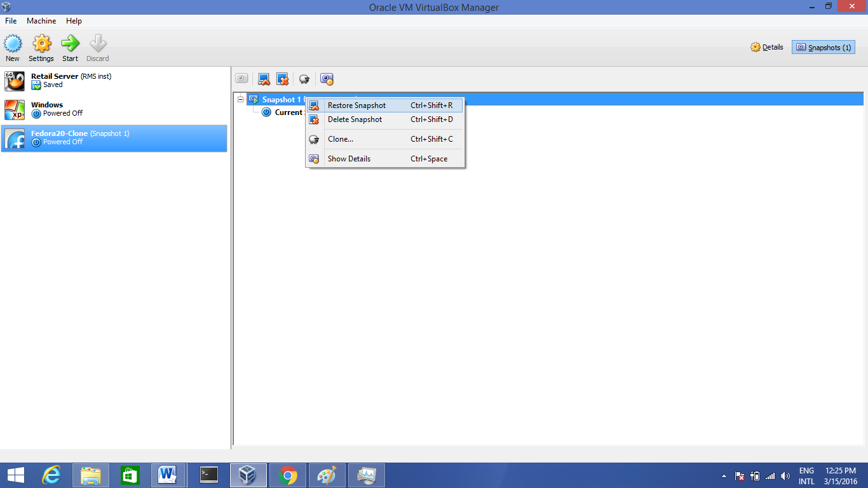
Task: Click the VirtualBox taskbar icon
Action: coord(248,475)
